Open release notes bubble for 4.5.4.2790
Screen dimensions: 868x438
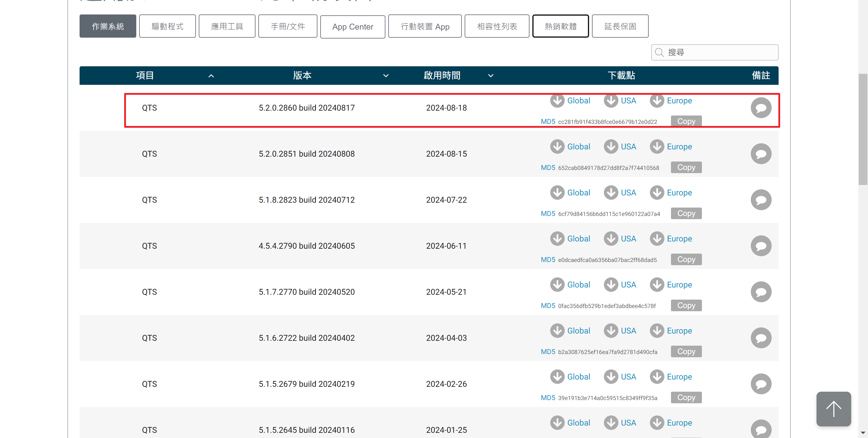pos(760,246)
